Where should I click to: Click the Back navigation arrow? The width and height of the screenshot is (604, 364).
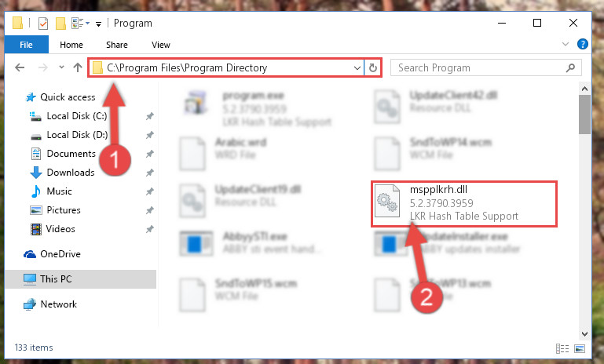click(20, 67)
